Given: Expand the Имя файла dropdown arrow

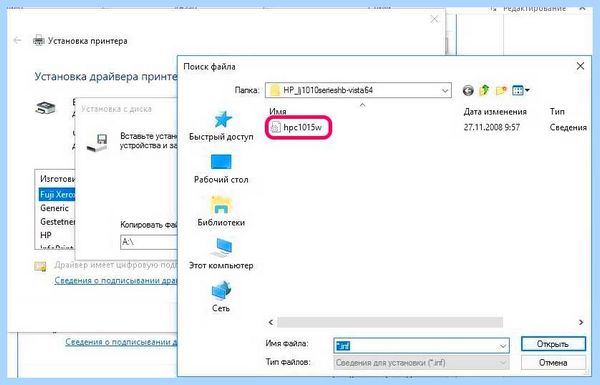Looking at the screenshot, I should tap(503, 346).
